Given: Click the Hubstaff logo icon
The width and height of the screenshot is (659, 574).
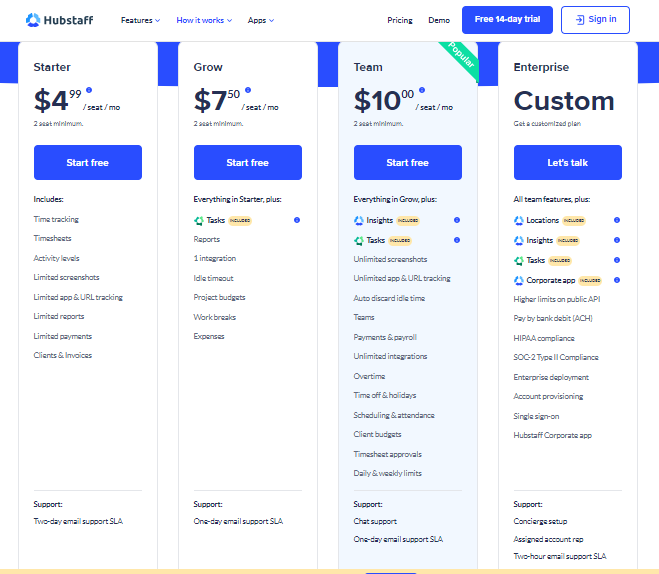Looking at the screenshot, I should click(33, 20).
